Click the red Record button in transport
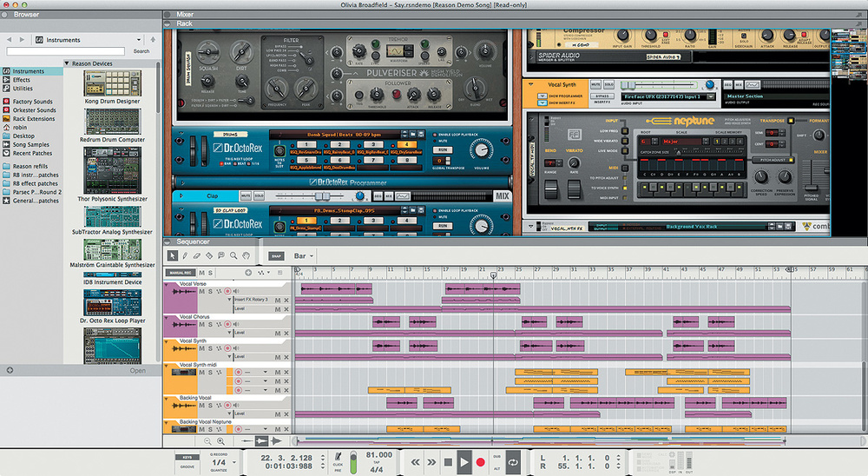The width and height of the screenshot is (868, 476). coord(480,462)
